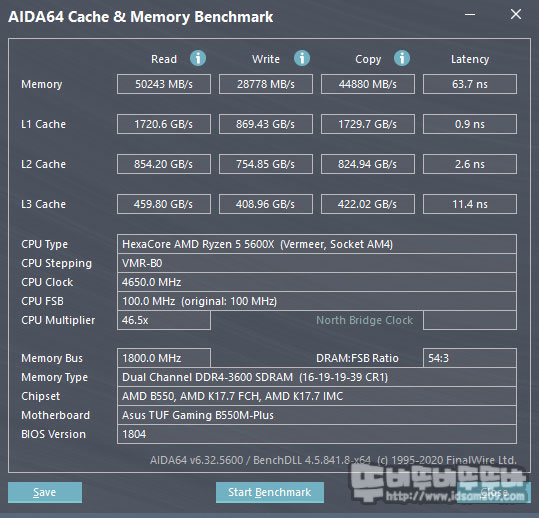Image resolution: width=539 pixels, height=518 pixels.
Task: Click Chipset value AMD B550
Action: [317, 396]
